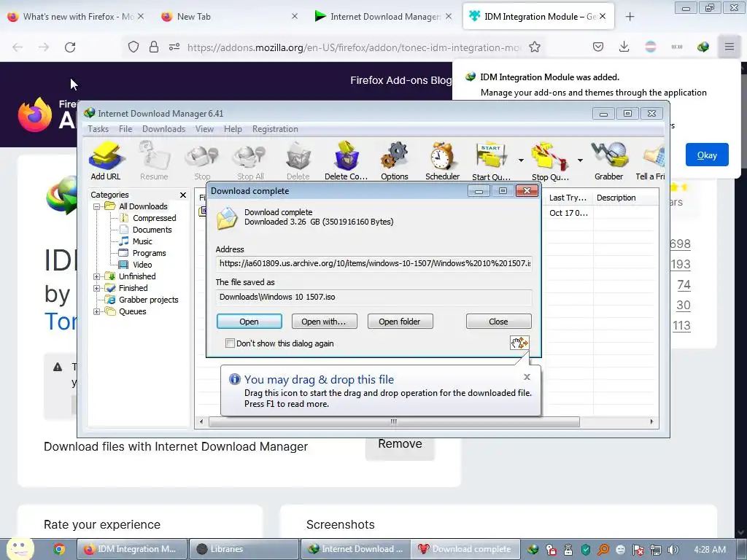Click the Tell a Friend toolbar icon

(x=651, y=161)
